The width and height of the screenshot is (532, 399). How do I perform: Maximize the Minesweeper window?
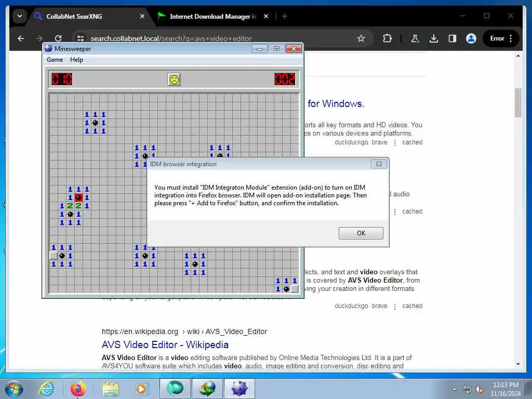coord(276,49)
